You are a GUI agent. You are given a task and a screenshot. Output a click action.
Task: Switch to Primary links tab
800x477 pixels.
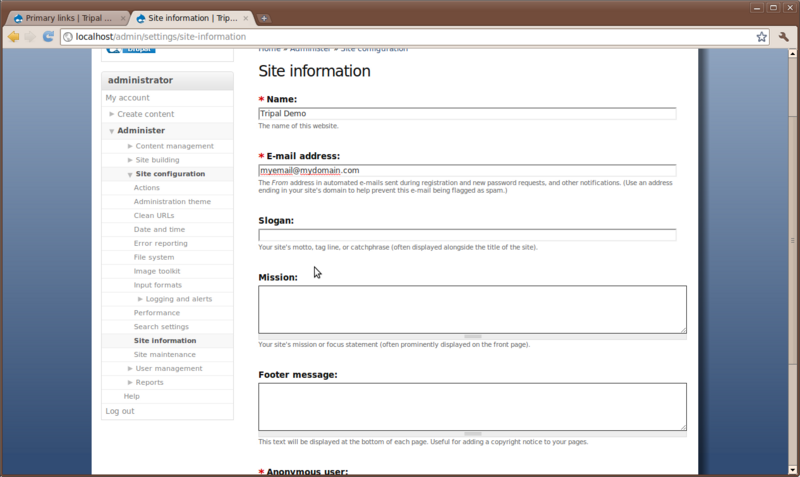click(68, 18)
